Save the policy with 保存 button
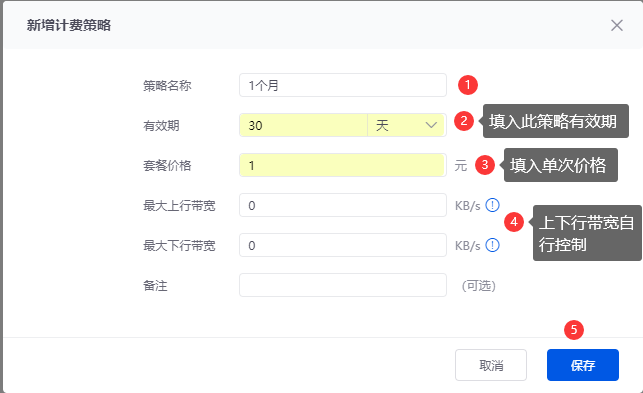Screen dimensions: 643x393 pos(583,365)
